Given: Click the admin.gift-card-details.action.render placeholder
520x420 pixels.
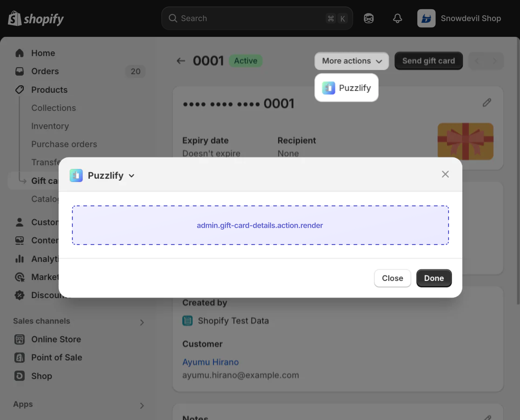Looking at the screenshot, I should click(260, 225).
